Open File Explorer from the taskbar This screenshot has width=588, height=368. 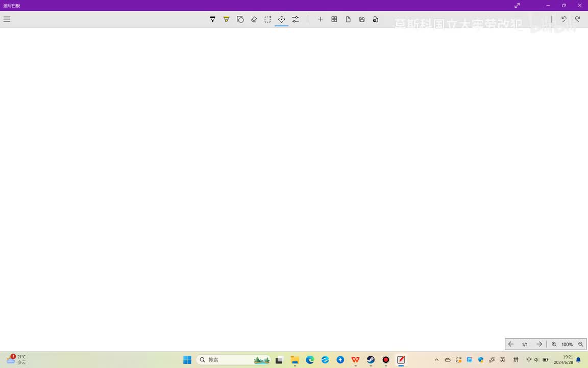pyautogui.click(x=295, y=360)
